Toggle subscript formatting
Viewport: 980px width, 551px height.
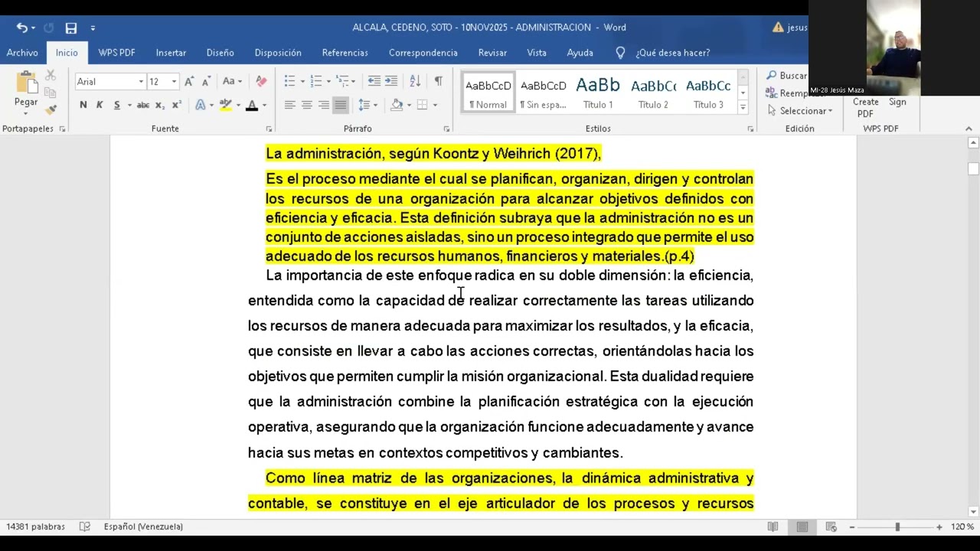point(160,105)
